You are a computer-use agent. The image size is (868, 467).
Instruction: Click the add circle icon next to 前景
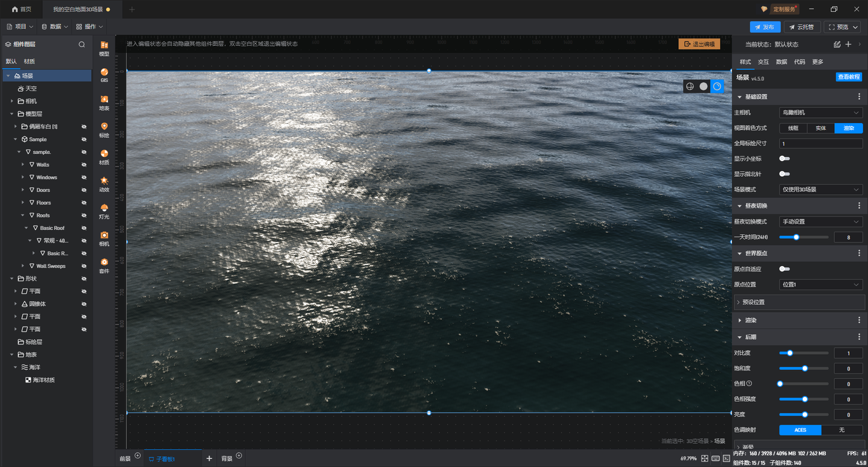coord(137,456)
